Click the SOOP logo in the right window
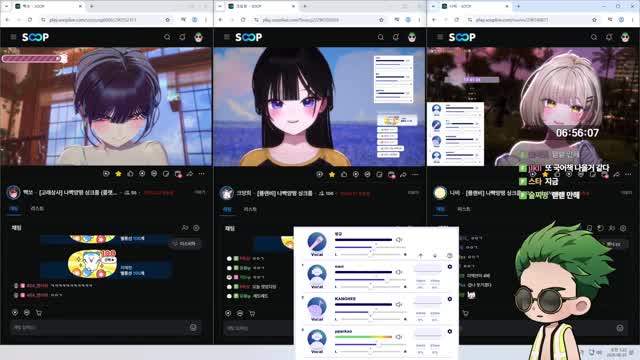This screenshot has height=360, width=640. click(x=462, y=37)
